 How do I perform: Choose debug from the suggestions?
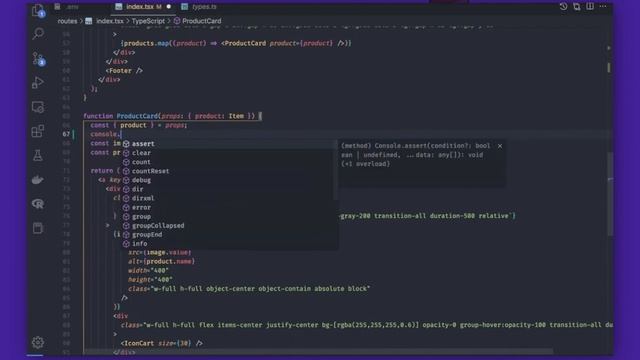(x=229, y=180)
